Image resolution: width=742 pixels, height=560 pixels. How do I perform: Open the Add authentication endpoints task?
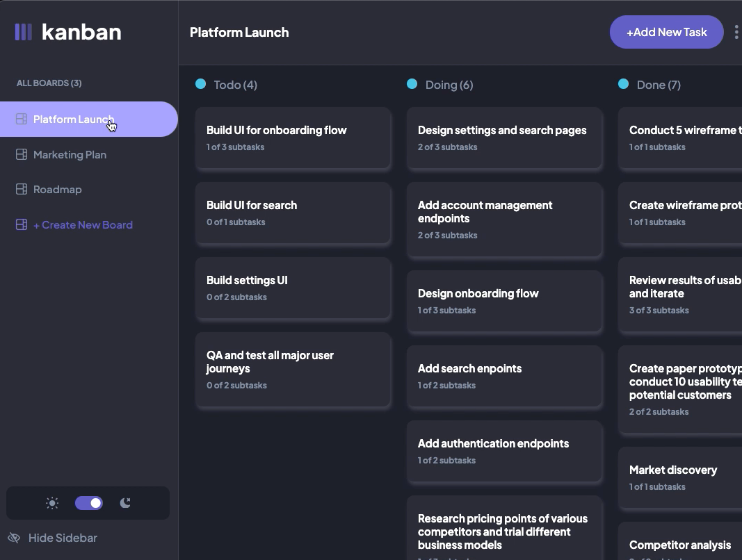pos(504,451)
